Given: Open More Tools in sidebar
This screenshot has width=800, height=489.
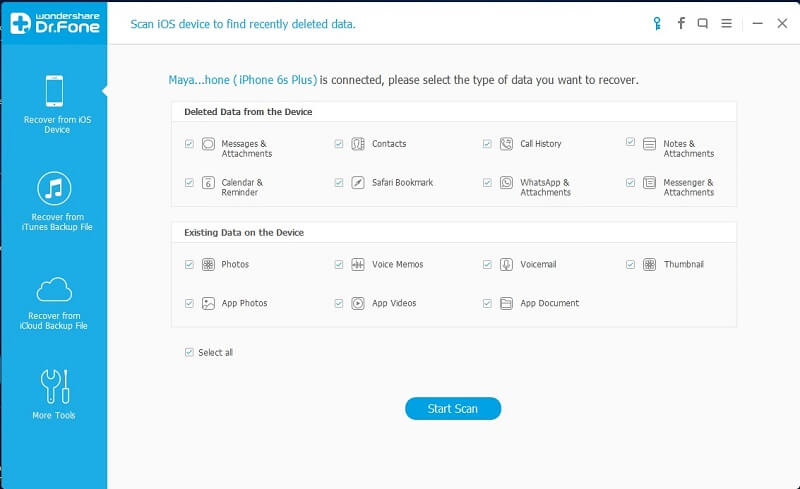Looking at the screenshot, I should pos(54,393).
